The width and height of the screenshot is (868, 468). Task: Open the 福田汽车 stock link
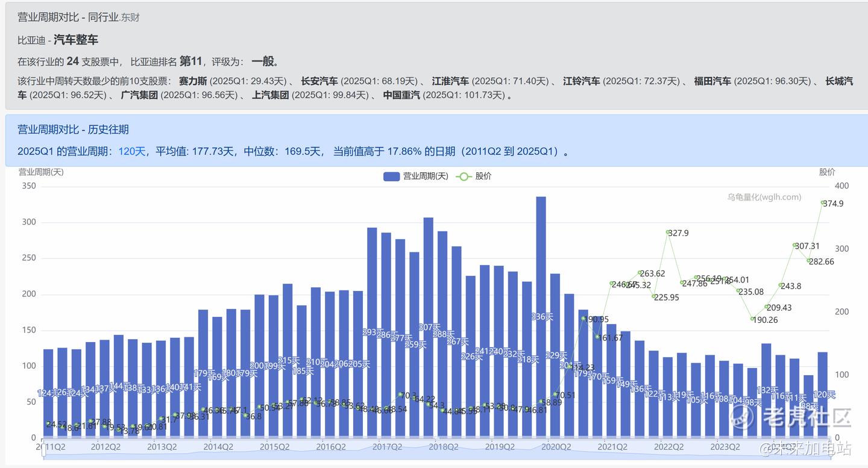712,81
